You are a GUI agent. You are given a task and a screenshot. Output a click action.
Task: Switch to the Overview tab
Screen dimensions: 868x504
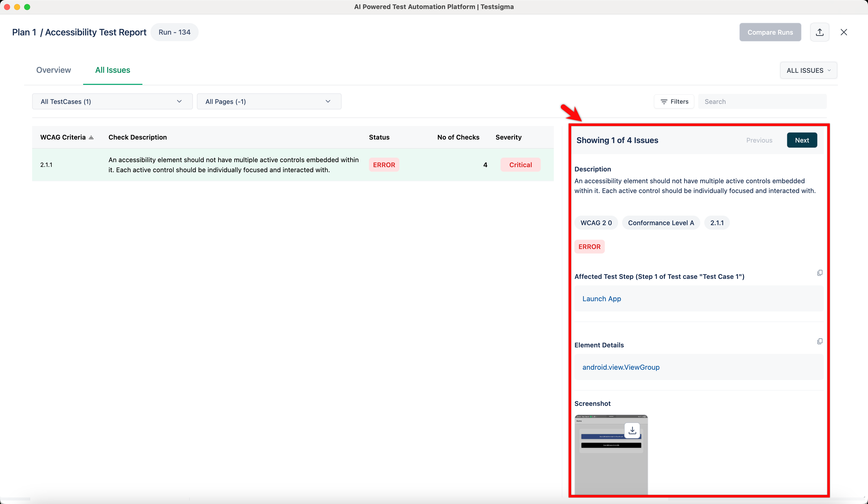point(53,70)
